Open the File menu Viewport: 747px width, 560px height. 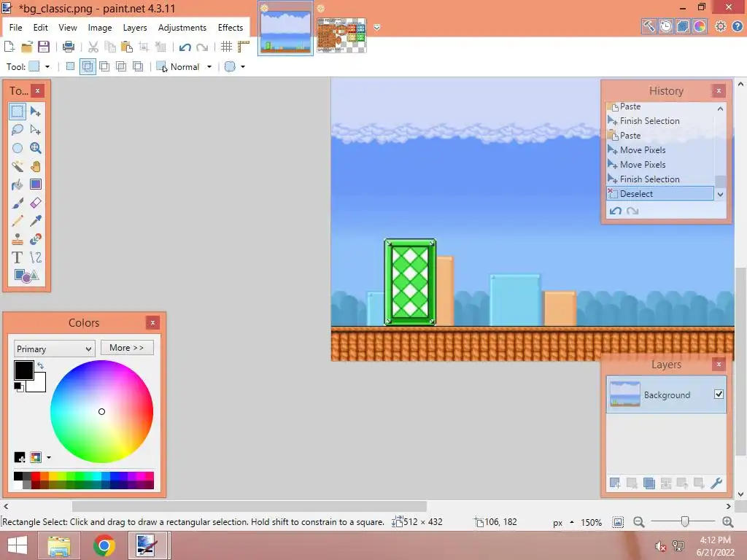(16, 28)
